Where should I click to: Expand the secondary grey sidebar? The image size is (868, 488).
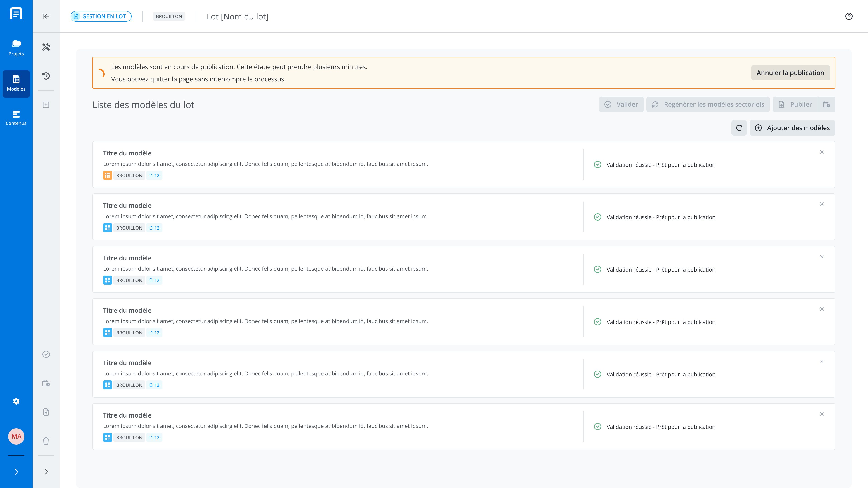46,472
